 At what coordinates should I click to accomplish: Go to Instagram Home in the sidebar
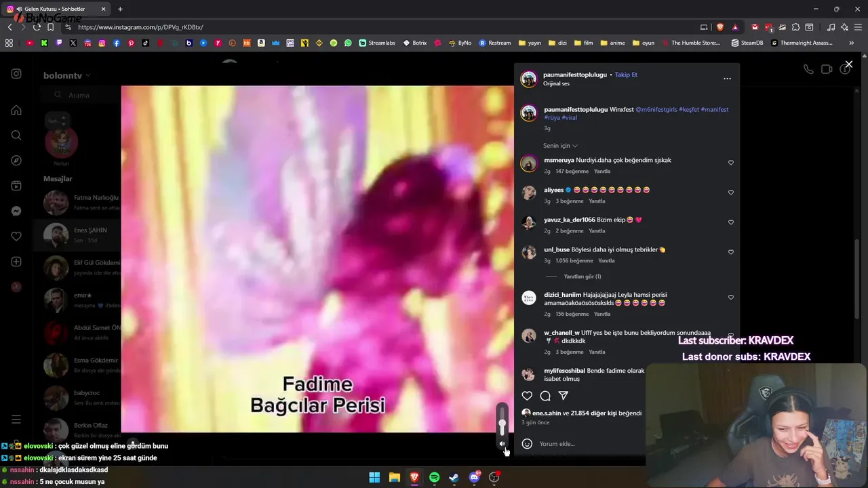tap(16, 110)
